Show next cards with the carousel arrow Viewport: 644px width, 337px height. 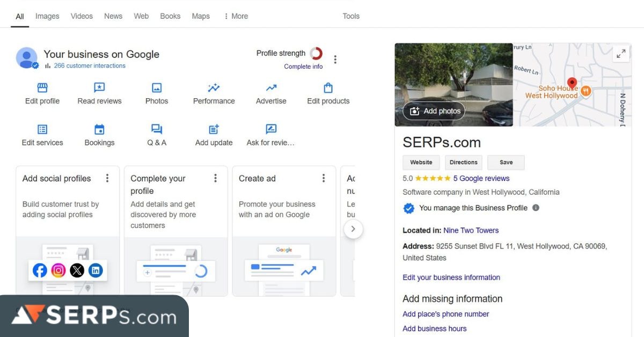tap(353, 229)
